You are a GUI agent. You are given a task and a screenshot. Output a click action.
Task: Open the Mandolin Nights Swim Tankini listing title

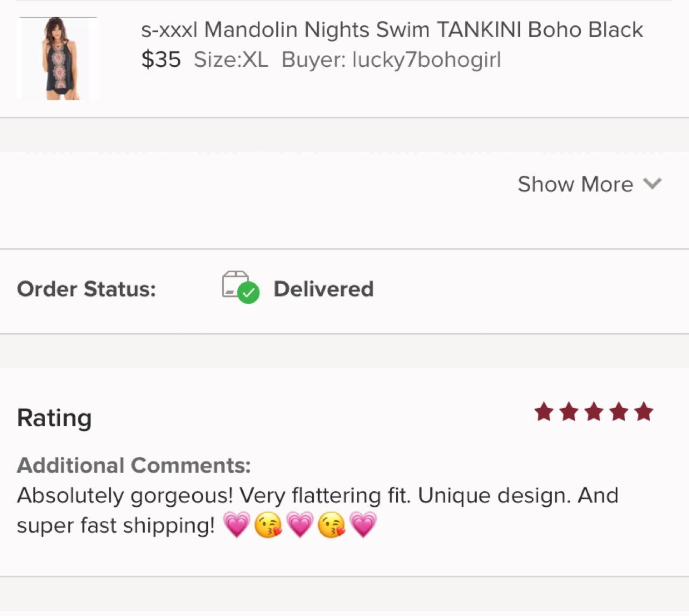pyautogui.click(x=391, y=30)
